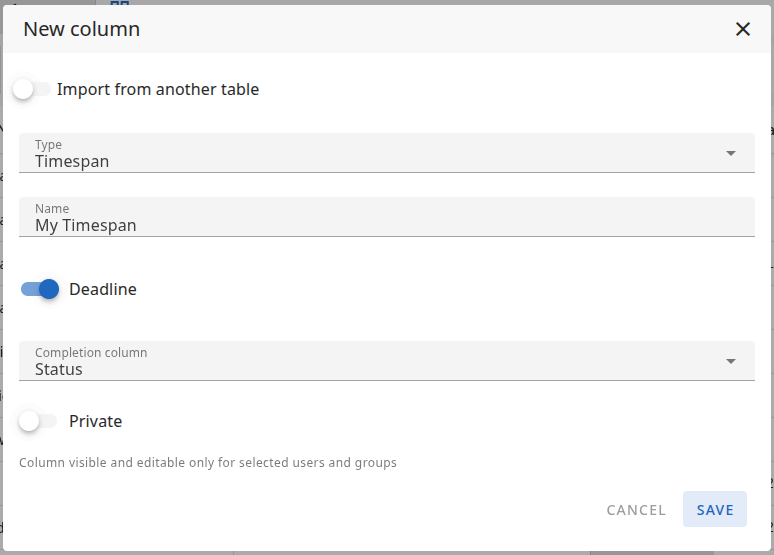Click the 'Deadline' label text

[103, 289]
